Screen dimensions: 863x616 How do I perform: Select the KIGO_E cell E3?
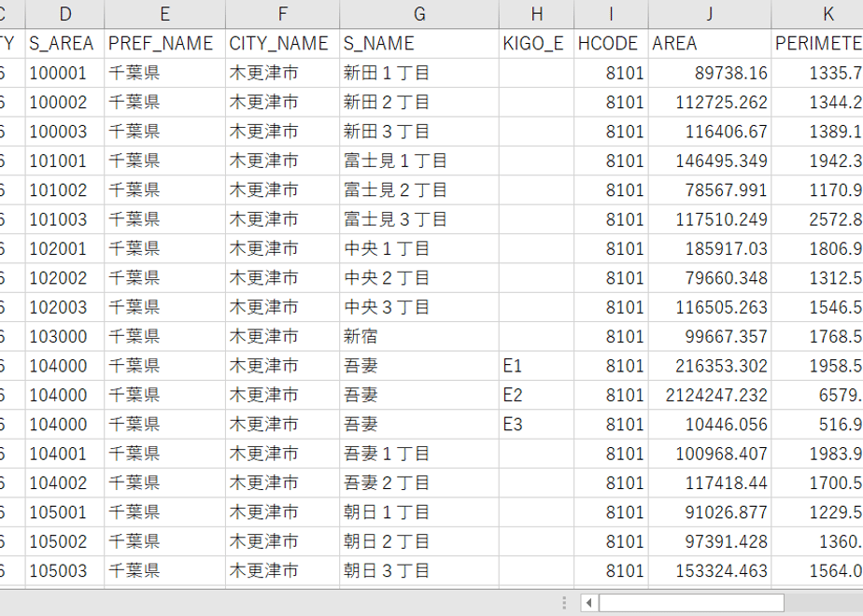[537, 425]
